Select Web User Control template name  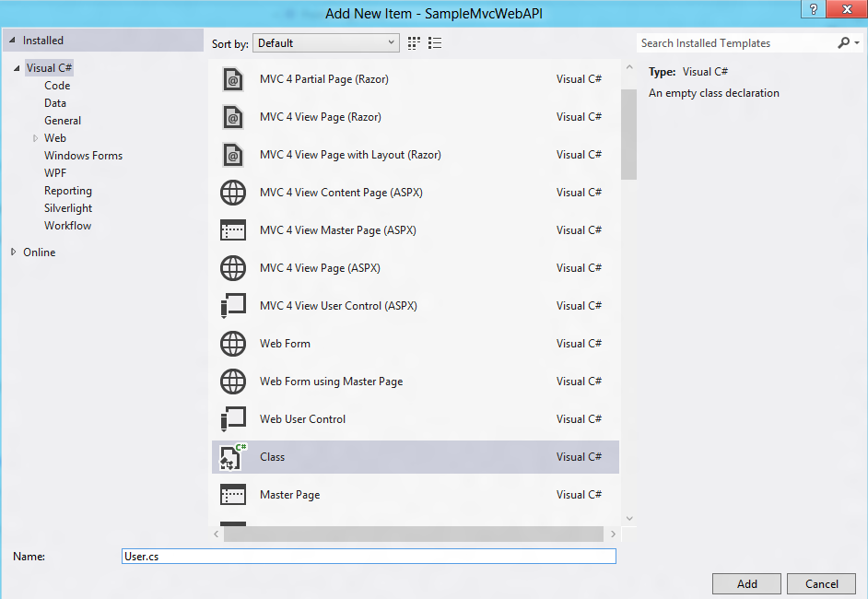[302, 419]
